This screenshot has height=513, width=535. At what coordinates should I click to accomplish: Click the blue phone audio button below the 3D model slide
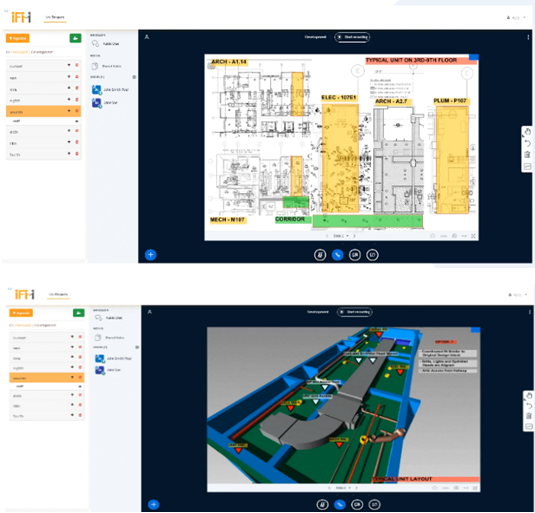(x=339, y=504)
